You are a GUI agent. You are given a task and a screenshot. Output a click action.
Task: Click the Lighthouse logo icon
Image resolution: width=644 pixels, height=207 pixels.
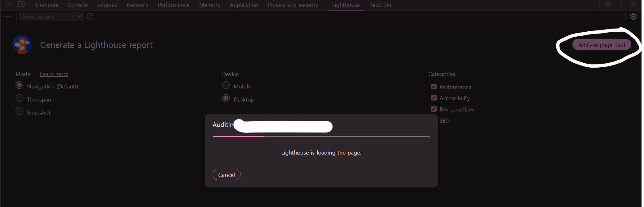coord(22,45)
